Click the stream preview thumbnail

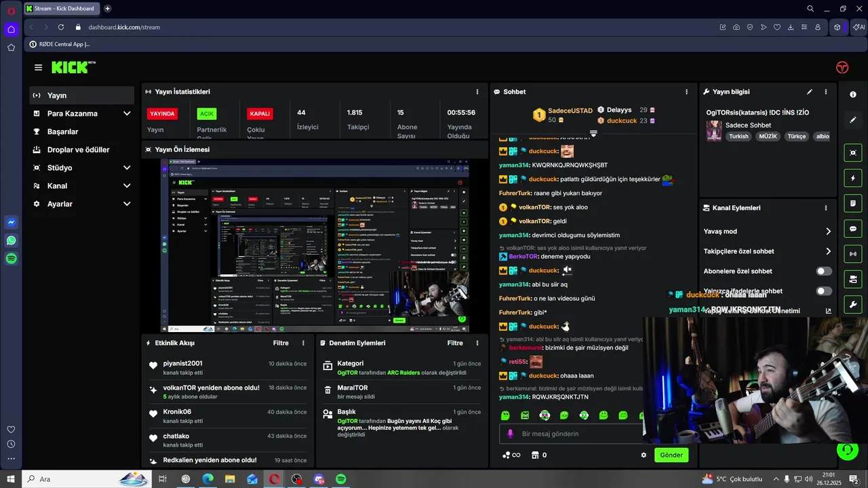coord(315,245)
